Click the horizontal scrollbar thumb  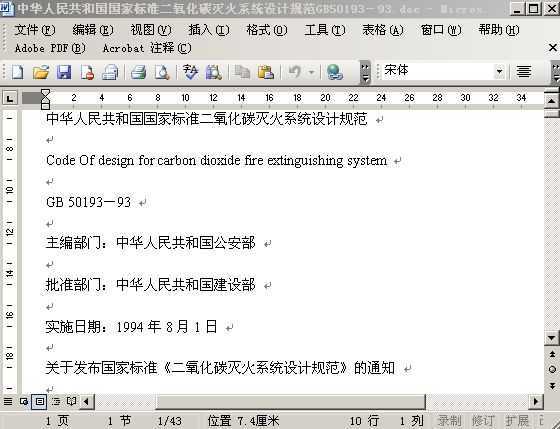click(291, 401)
